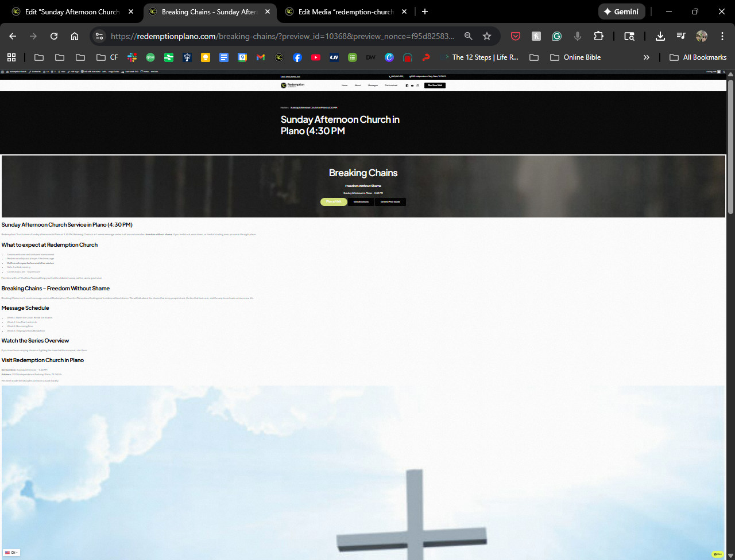Open the Facebook bookmark icon

click(x=297, y=57)
